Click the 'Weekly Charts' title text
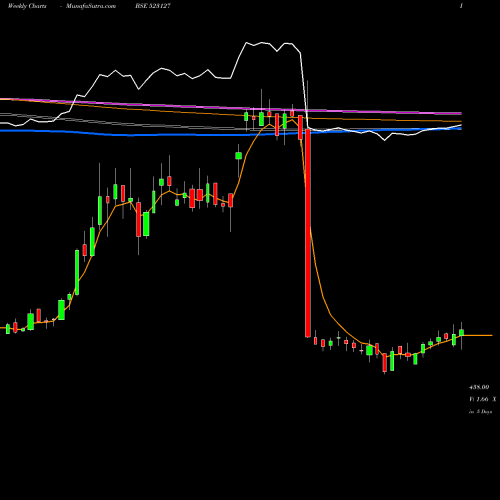The height and width of the screenshot is (500, 500). (27, 6)
